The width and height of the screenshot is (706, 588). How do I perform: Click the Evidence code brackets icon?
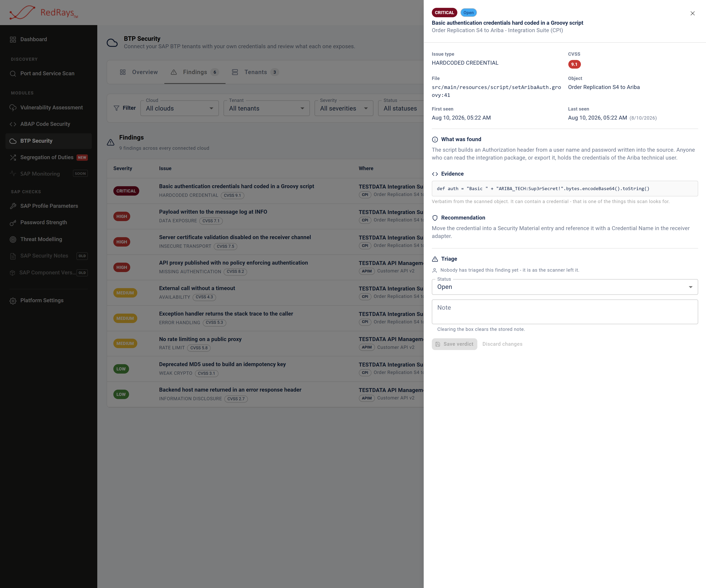(435, 174)
